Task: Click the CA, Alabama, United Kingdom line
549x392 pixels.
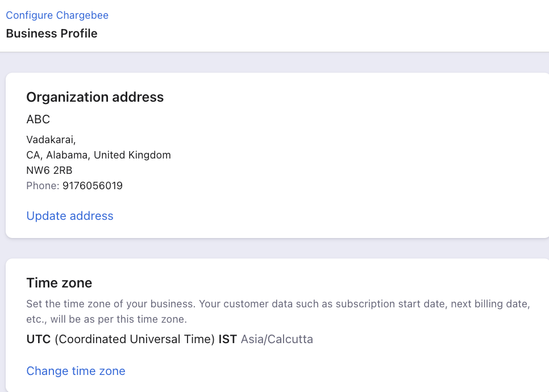Action: pyautogui.click(x=98, y=155)
